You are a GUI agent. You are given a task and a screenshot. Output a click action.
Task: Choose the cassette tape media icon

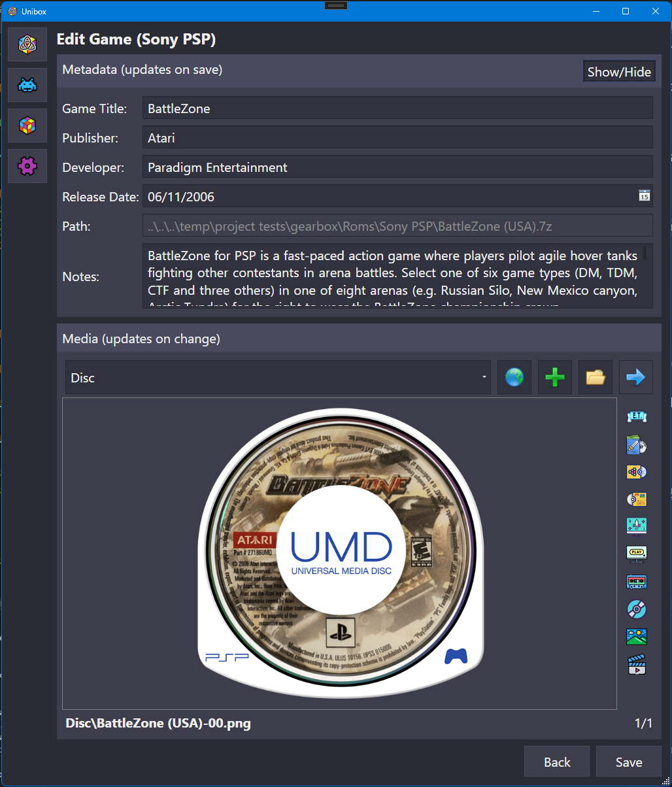click(636, 581)
